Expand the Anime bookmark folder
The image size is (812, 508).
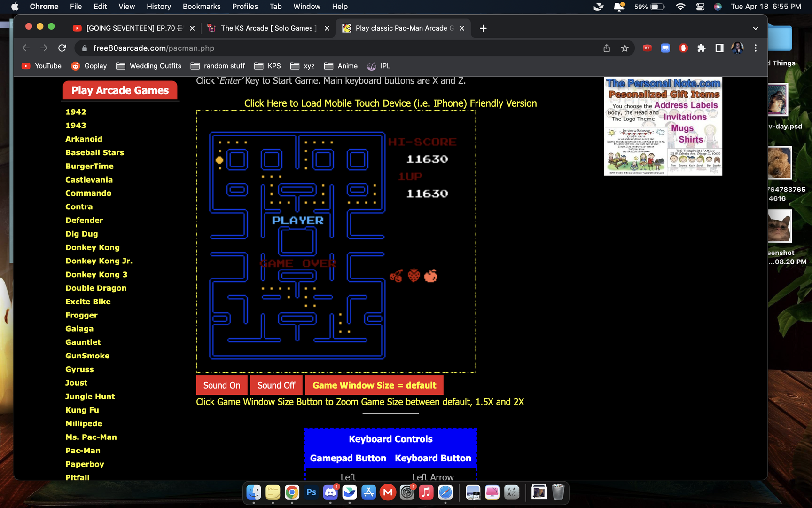[x=341, y=66]
